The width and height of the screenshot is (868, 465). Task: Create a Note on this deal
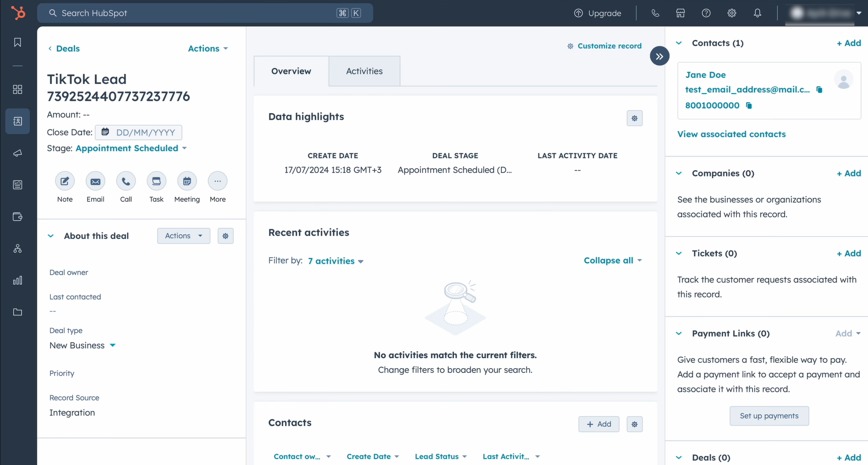click(65, 181)
